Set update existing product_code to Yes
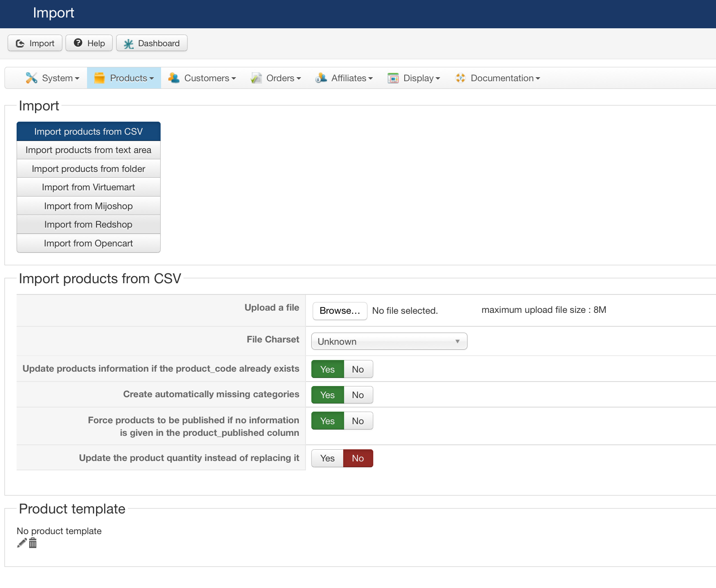 coord(327,369)
